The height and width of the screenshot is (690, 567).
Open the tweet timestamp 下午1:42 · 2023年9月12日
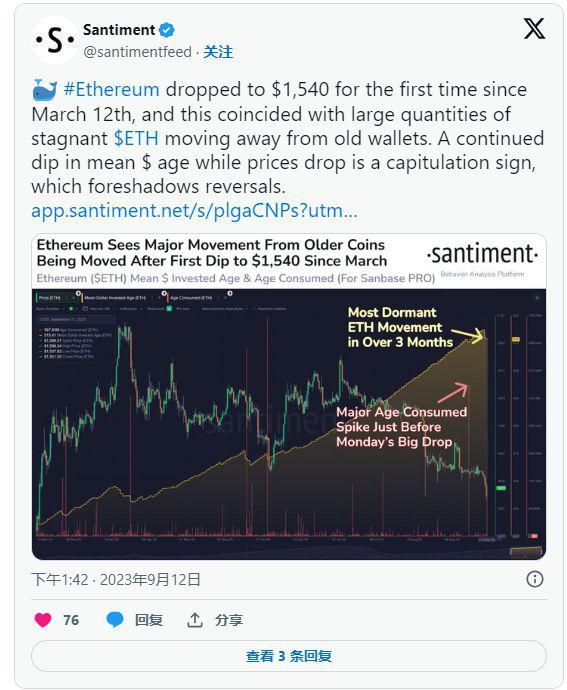point(116,580)
